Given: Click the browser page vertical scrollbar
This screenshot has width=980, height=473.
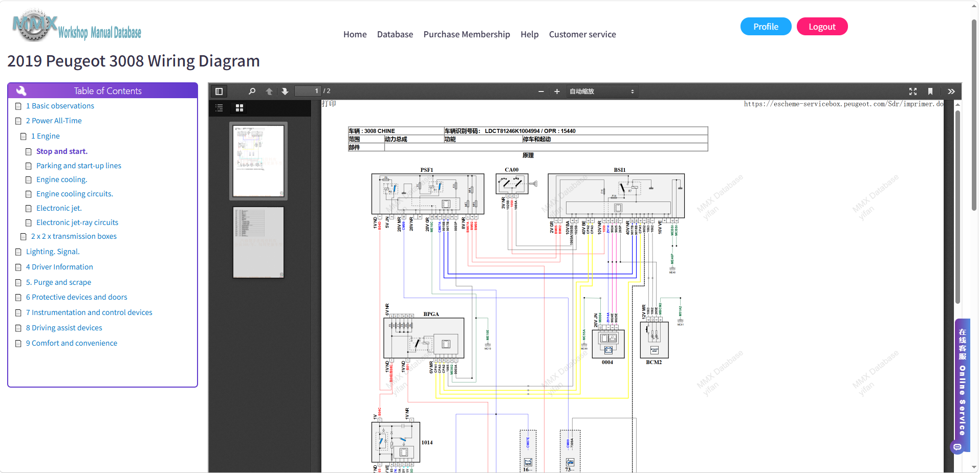Looking at the screenshot, I should tap(974, 115).
